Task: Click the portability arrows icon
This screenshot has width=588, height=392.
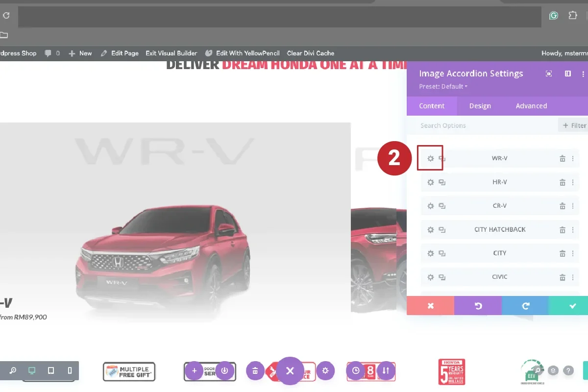Action: pos(386,371)
